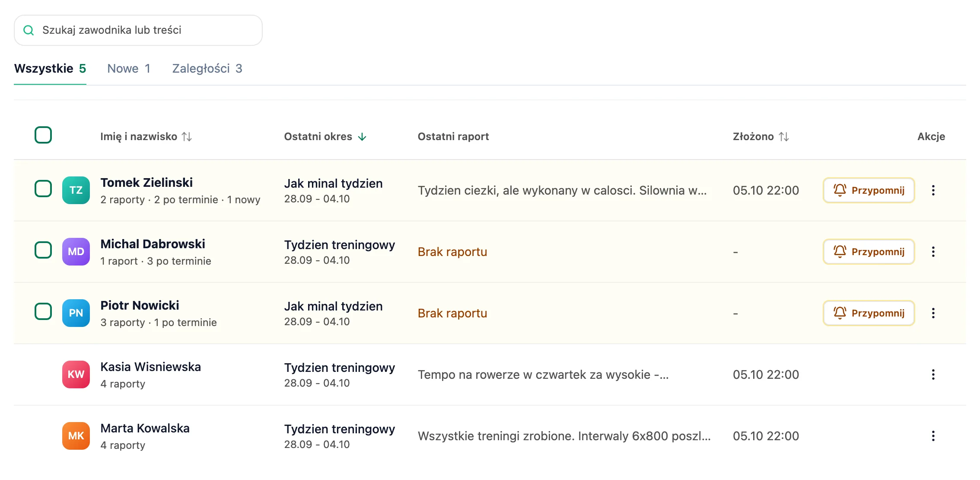Tick the select-all checkbox in the header
The image size is (980, 480).
[43, 135]
